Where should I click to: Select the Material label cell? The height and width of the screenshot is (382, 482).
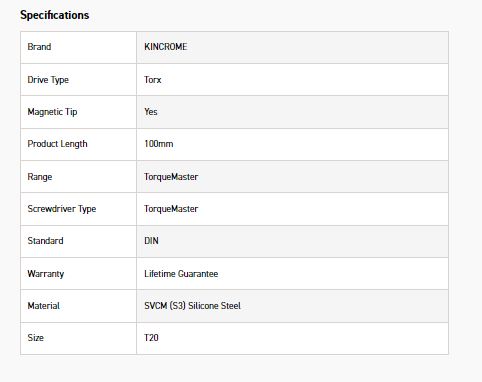(78, 306)
